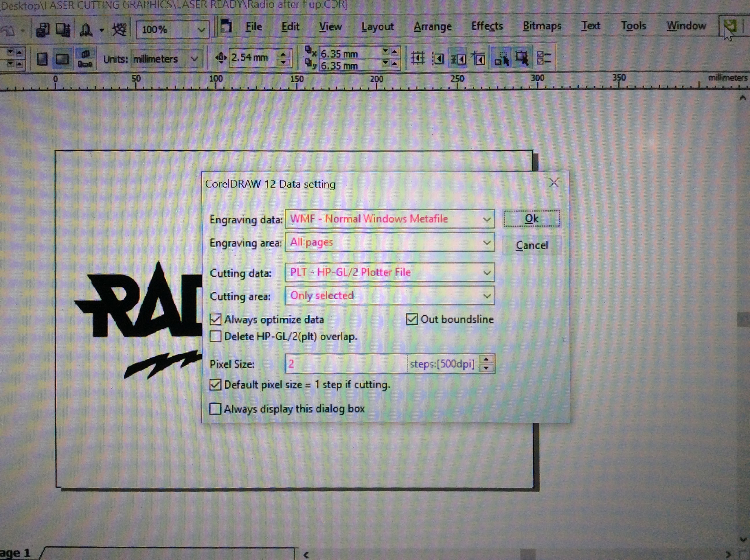Open the Layout menu
This screenshot has width=750, height=560.
[377, 26]
